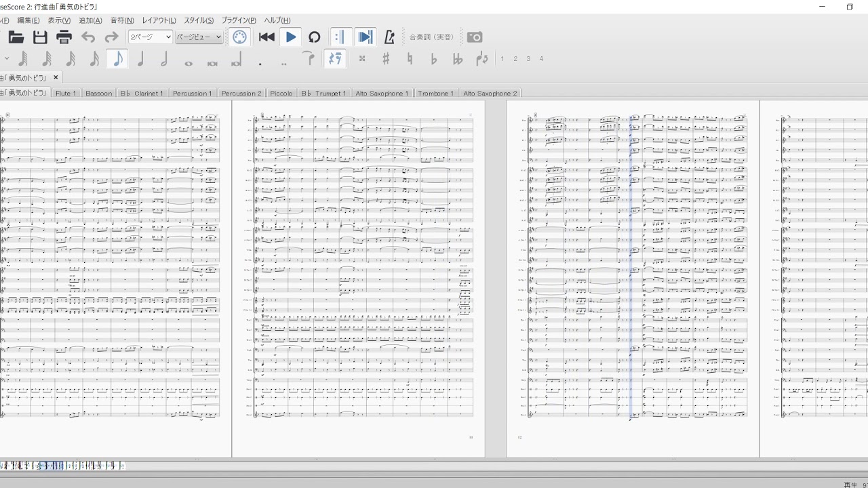Select voice 2
868x488 pixels.
(515, 59)
